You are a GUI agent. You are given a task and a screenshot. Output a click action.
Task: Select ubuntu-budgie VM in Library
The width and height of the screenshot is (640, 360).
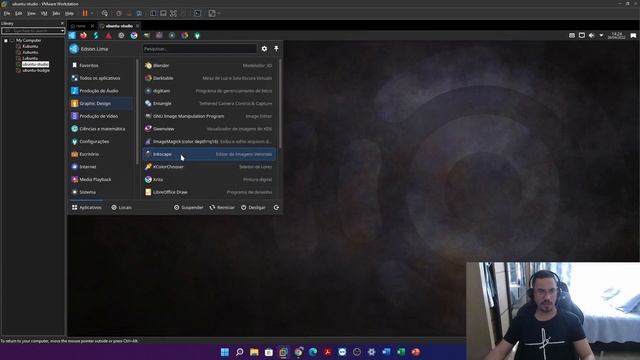36,70
